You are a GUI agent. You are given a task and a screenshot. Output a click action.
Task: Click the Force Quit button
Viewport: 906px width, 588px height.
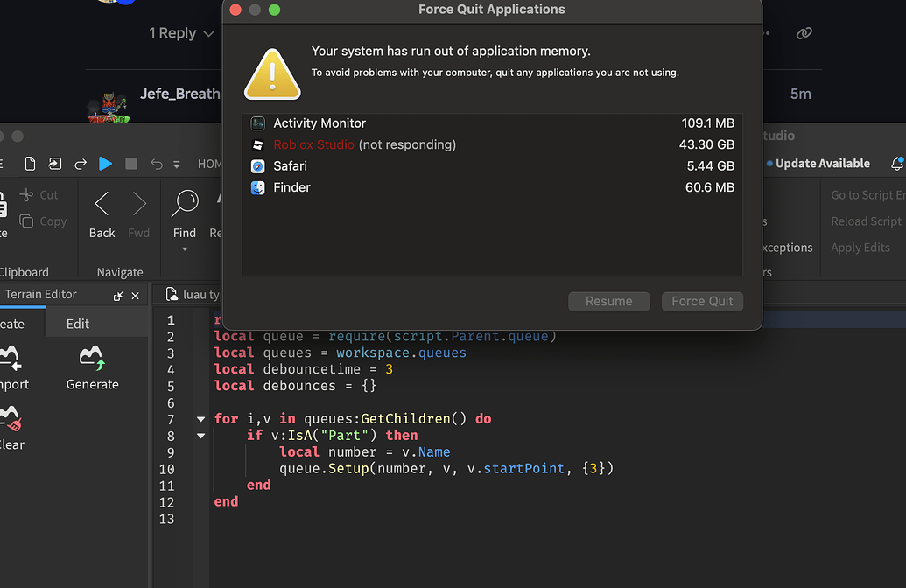click(702, 302)
